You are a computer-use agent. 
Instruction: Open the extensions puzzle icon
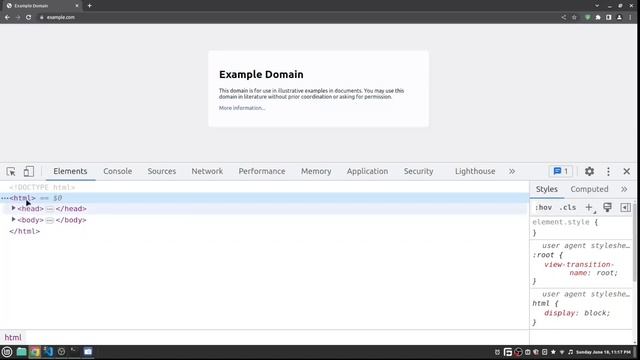pyautogui.click(x=598, y=17)
